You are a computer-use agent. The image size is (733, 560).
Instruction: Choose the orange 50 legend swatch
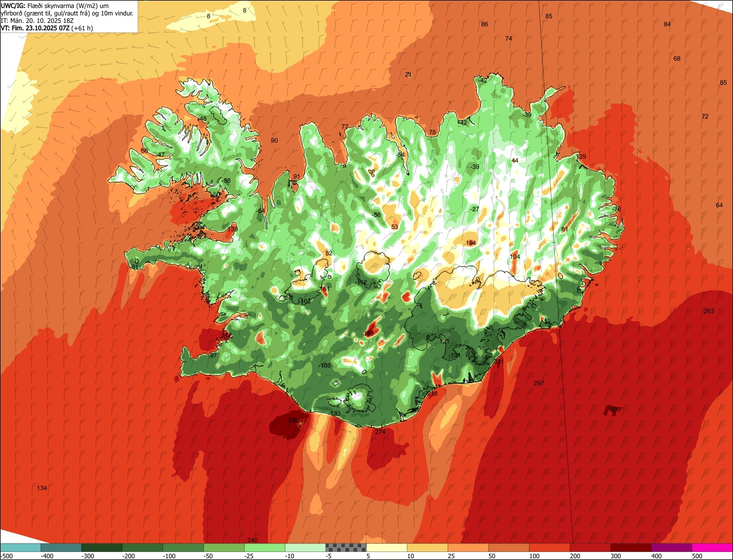coord(509,547)
